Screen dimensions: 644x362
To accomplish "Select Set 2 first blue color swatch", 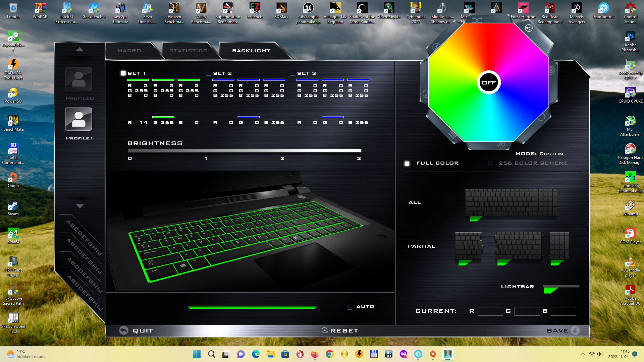I will [223, 80].
